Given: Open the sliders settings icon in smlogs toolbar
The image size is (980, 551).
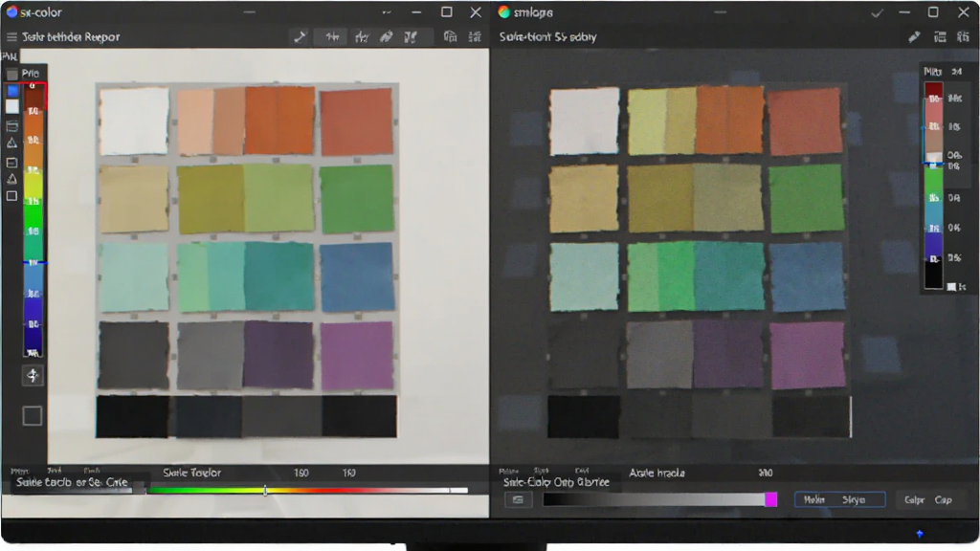Looking at the screenshot, I should (x=963, y=37).
